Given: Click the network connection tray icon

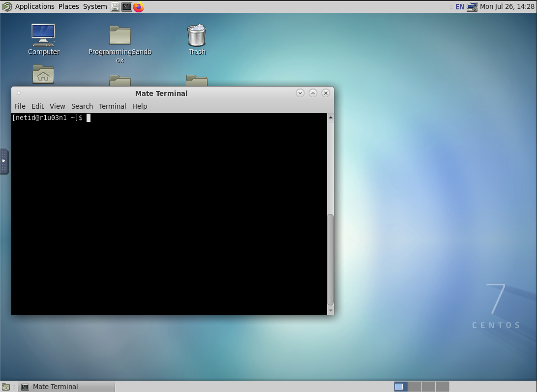Looking at the screenshot, I should [x=472, y=7].
